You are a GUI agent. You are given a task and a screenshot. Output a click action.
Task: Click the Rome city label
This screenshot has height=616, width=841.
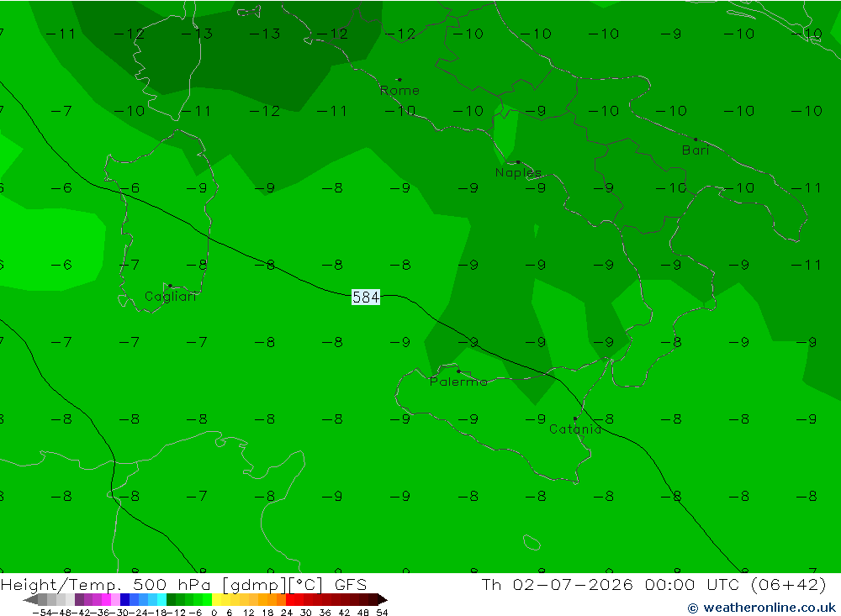tap(399, 91)
